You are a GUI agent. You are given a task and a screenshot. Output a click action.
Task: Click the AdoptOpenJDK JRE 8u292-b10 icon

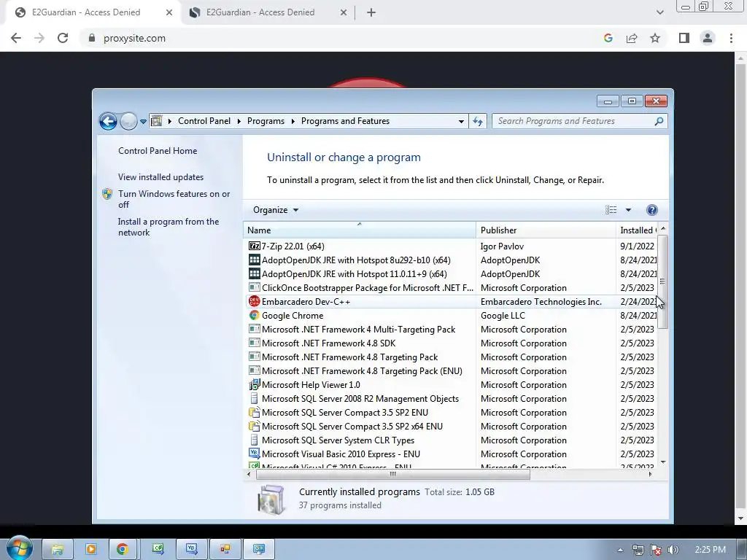pos(255,260)
